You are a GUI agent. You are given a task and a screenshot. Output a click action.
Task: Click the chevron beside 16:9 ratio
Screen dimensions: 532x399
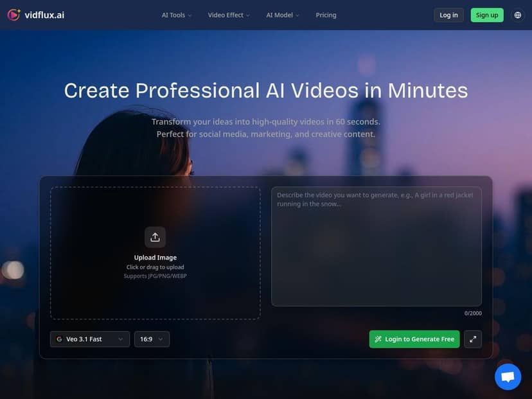click(161, 339)
